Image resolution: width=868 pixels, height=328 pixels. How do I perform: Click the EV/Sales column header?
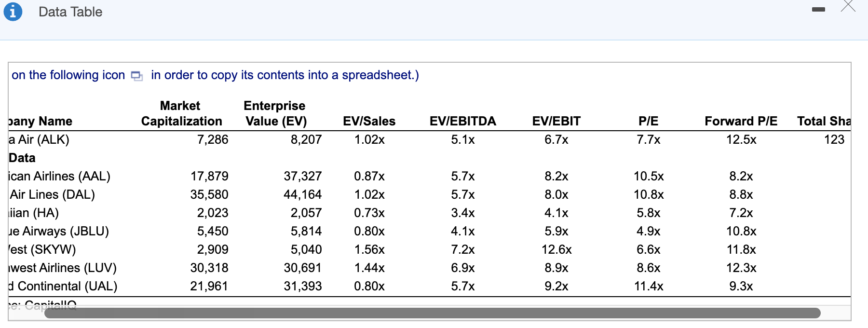click(369, 121)
